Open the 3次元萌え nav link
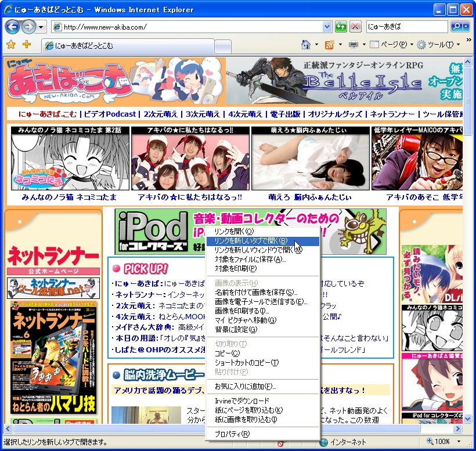476x451 pixels. click(203, 114)
